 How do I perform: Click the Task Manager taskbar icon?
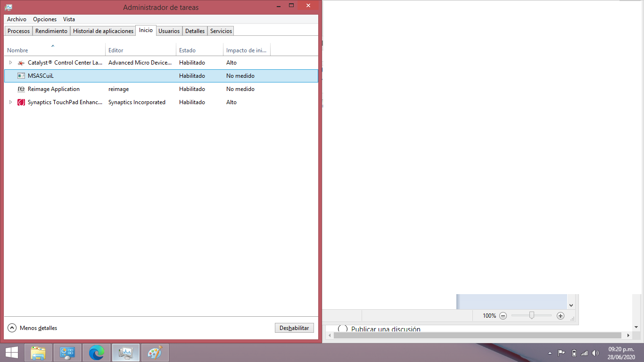pos(126,353)
